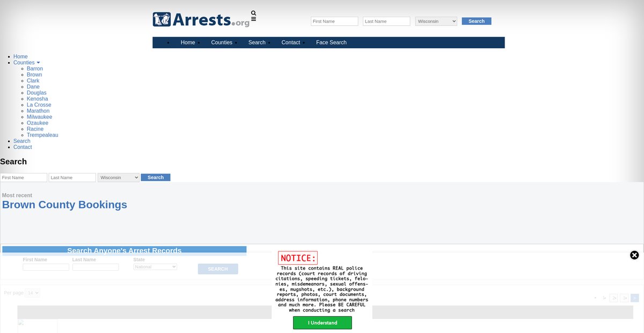Open the Douglas county link

(36, 93)
